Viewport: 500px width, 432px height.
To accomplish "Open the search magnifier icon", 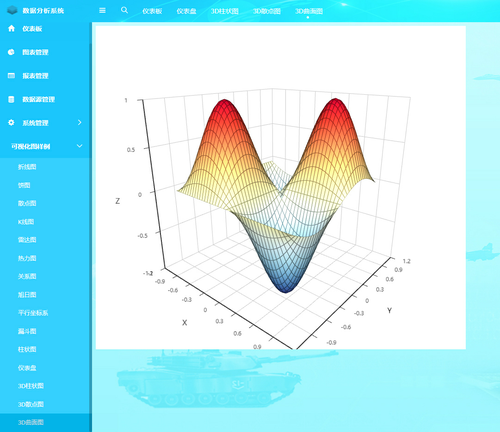I will [x=124, y=10].
